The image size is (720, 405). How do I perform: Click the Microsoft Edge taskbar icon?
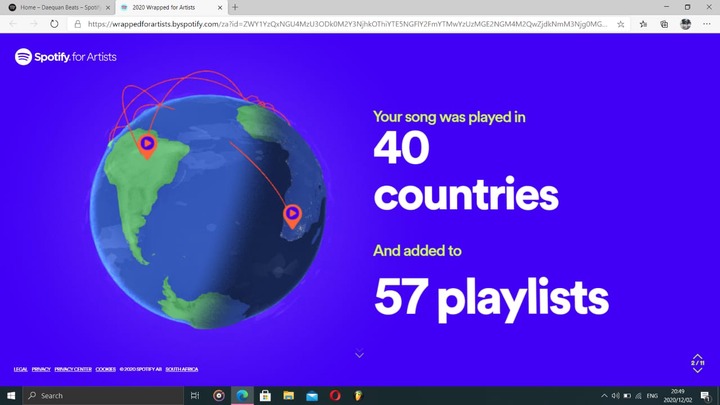pos(242,395)
